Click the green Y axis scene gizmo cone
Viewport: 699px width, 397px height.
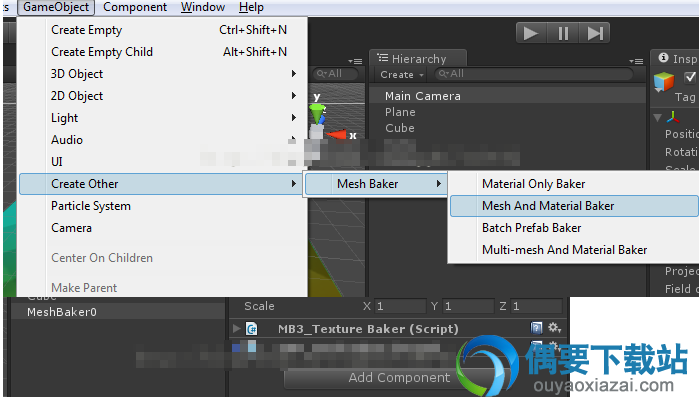coord(317,113)
